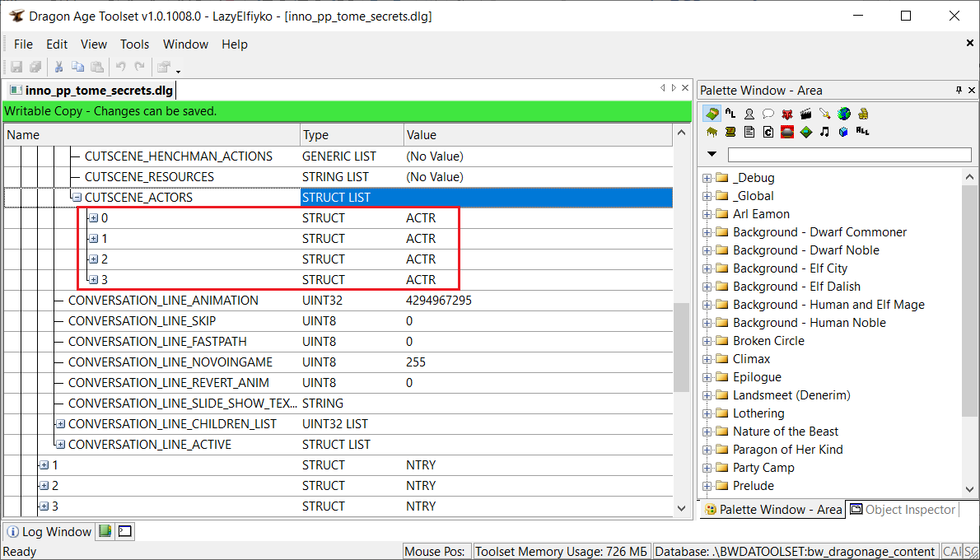This screenshot has width=980, height=560.
Task: Click the dialog tree vertical scrollbar thumb
Action: pos(681,346)
